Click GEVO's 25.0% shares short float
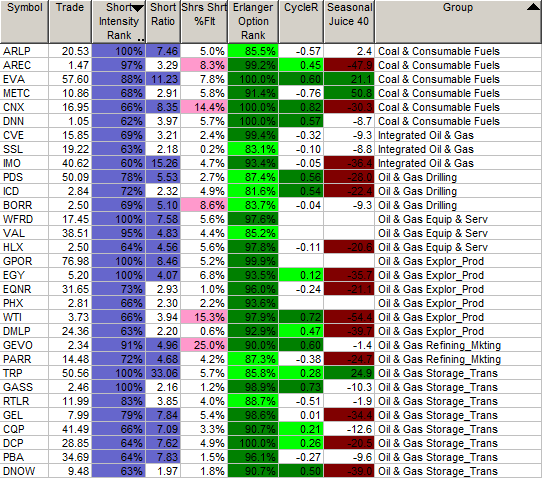 click(x=204, y=345)
